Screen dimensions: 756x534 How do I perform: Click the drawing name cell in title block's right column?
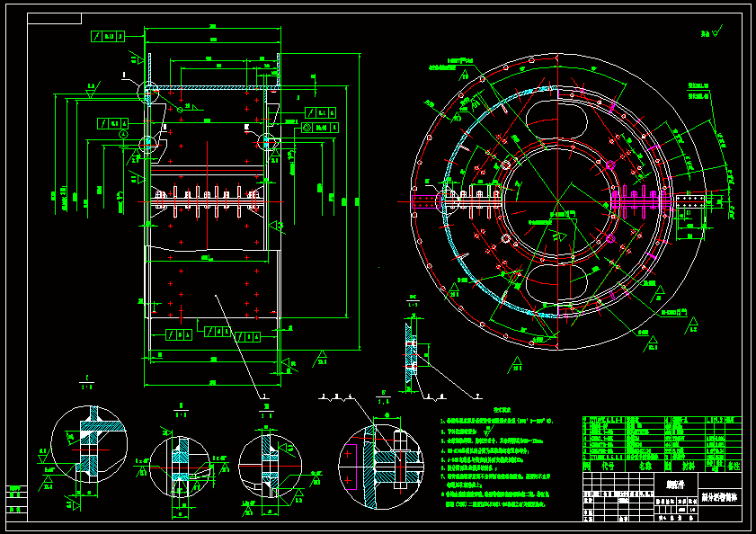coord(720,497)
